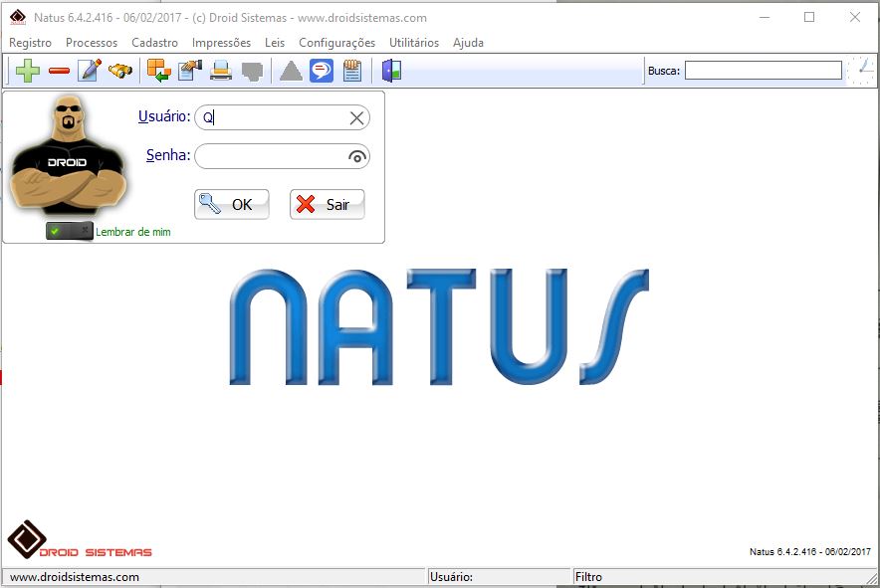
Task: Click the www.droidsistemas.com status bar text
Action: click(75, 577)
